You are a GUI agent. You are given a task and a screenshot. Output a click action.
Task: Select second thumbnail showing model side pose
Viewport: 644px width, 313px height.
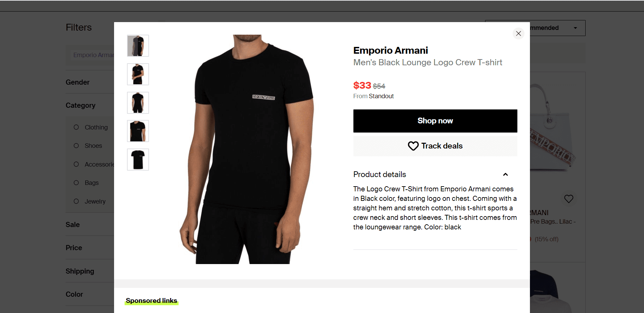click(x=138, y=74)
